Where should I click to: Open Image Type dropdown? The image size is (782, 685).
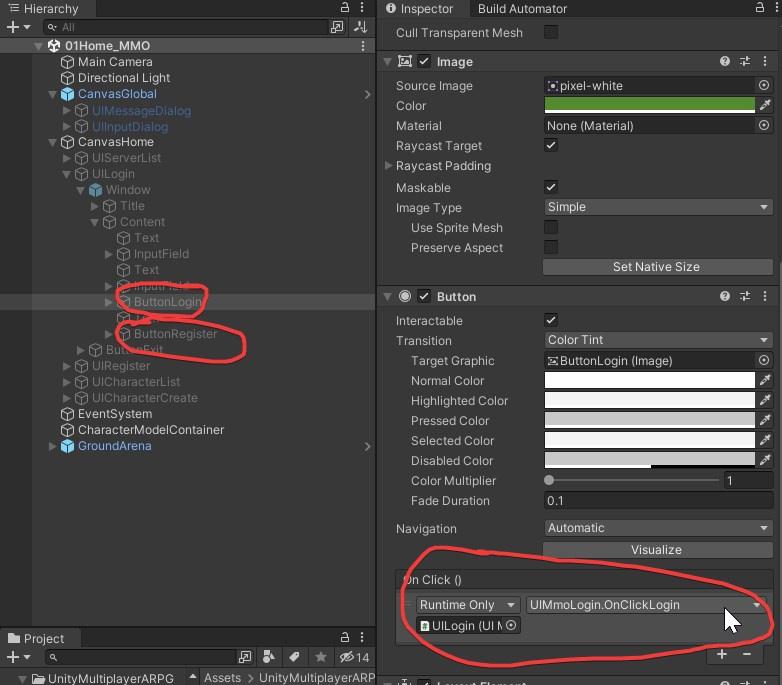658,207
